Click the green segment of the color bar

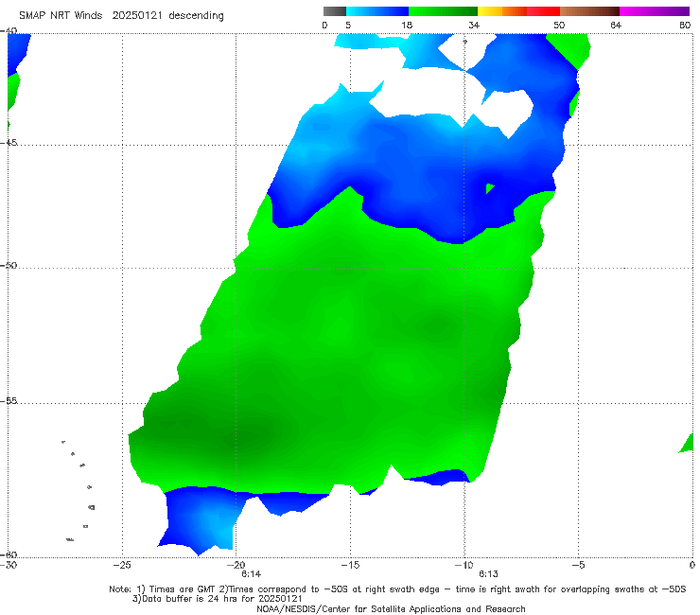(x=443, y=11)
